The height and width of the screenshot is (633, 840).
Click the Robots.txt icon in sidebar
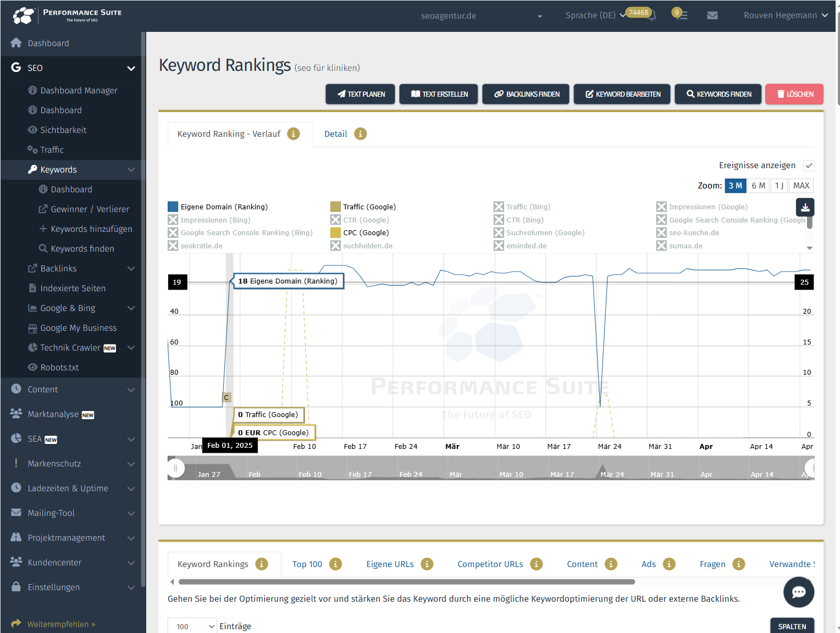tap(32, 367)
